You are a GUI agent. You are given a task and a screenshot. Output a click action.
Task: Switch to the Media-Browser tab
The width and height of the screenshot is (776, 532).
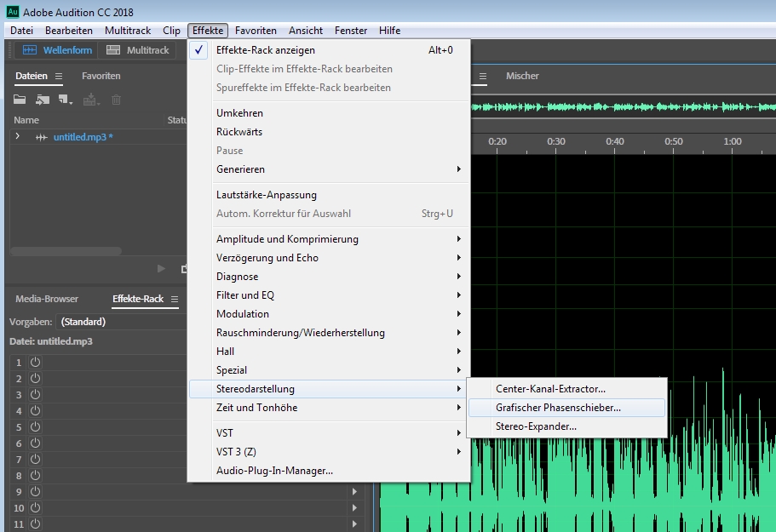pyautogui.click(x=47, y=299)
